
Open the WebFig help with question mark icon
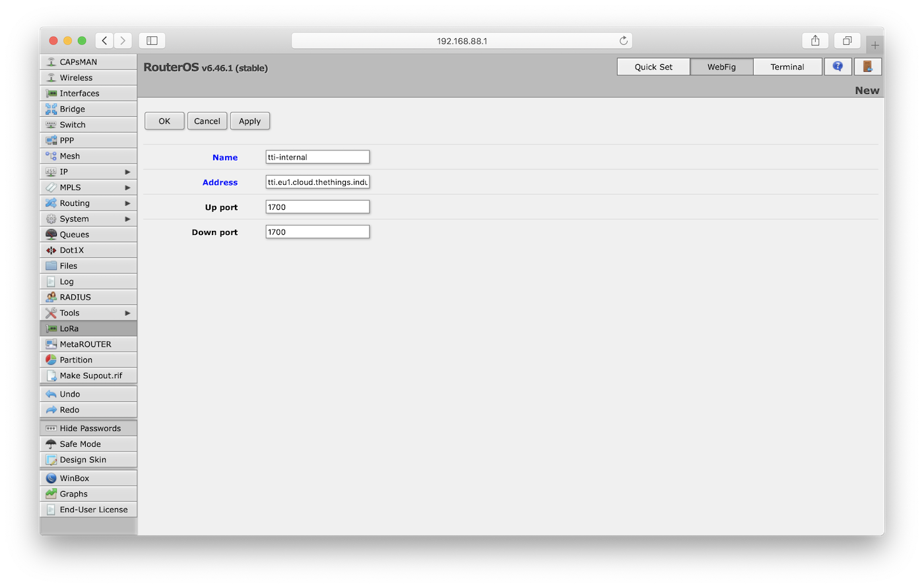tap(838, 66)
